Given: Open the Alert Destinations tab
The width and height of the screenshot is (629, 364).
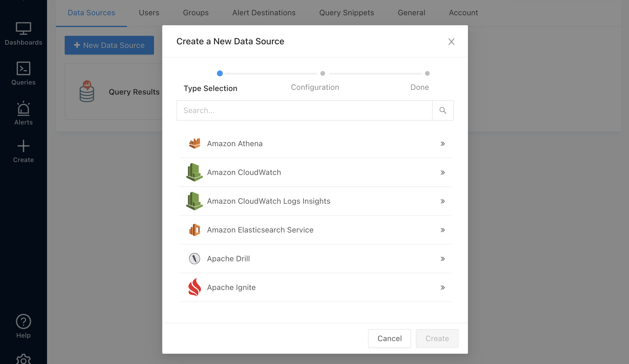Looking at the screenshot, I should [x=264, y=13].
